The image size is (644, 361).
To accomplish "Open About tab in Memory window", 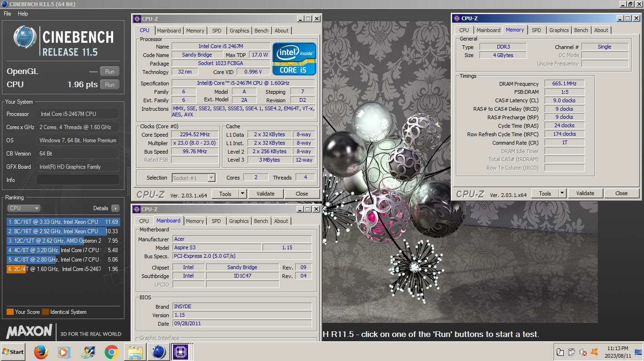I will [601, 30].
